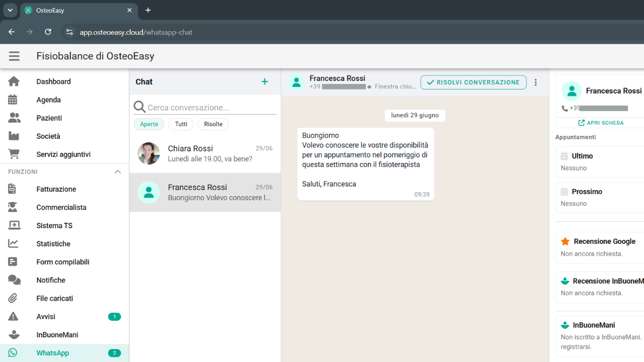The height and width of the screenshot is (362, 644).
Task: Open Chiara Rossi conversation
Action: pyautogui.click(x=205, y=154)
